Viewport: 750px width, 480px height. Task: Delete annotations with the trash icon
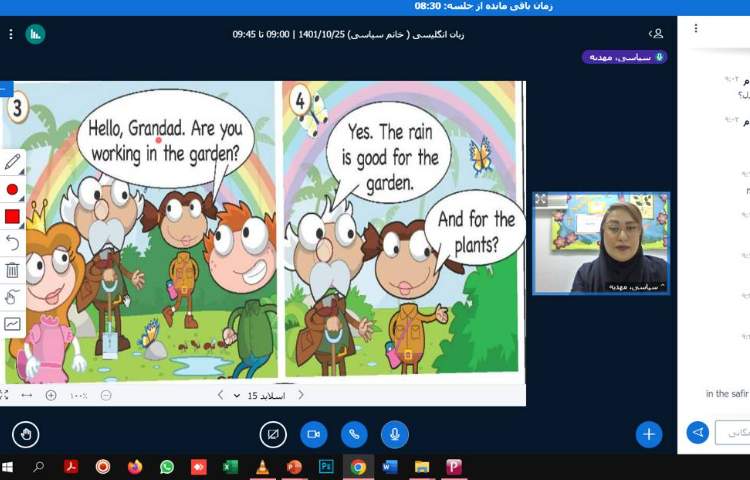pos(12,270)
